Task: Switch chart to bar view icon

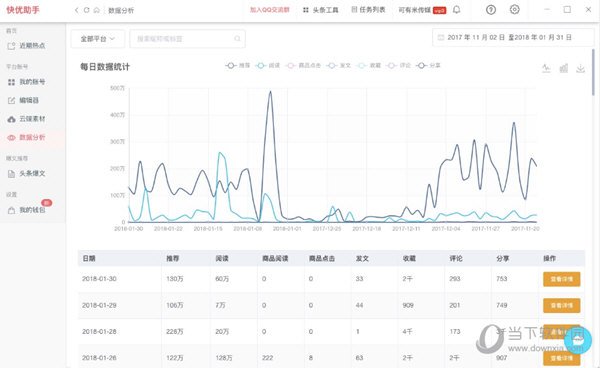Action: click(564, 68)
